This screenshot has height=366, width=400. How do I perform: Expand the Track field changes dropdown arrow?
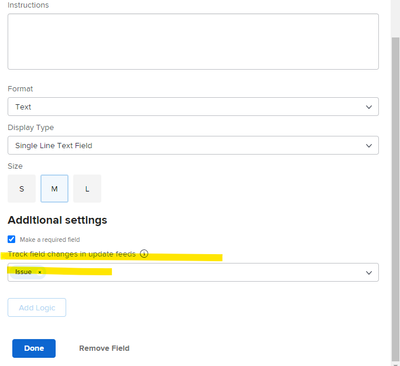point(369,273)
